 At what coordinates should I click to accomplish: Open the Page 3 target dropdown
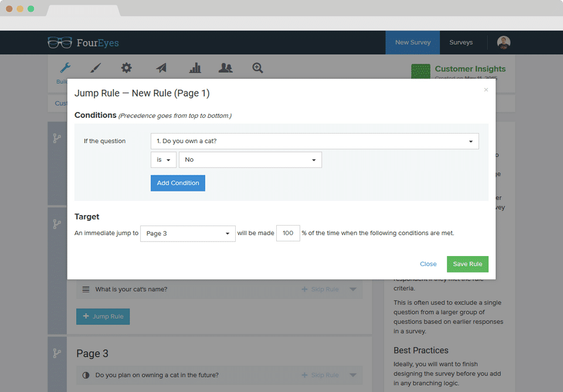[x=188, y=233]
